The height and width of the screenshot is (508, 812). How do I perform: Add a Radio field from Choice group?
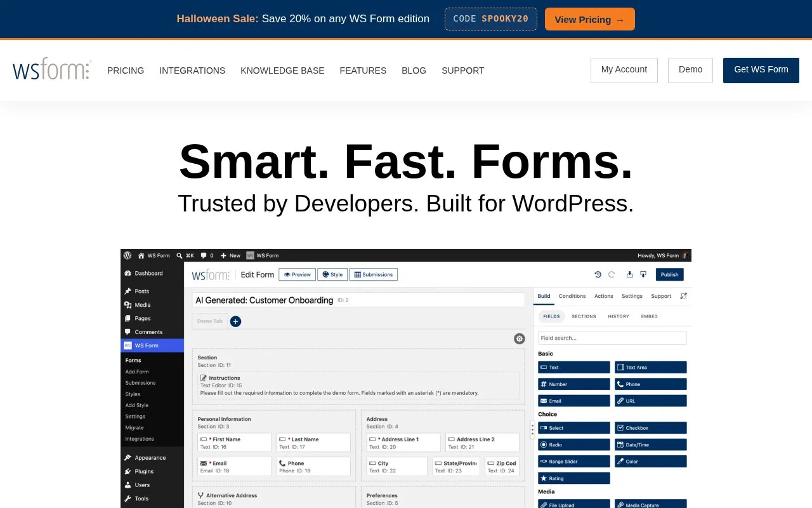574,444
